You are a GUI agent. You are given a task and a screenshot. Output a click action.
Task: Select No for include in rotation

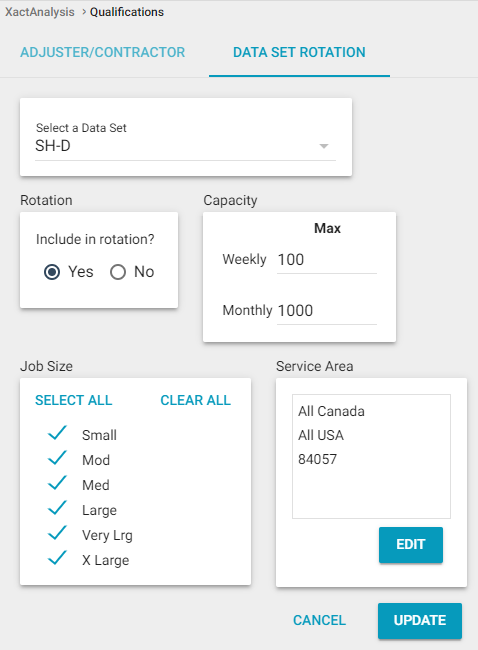(118, 272)
